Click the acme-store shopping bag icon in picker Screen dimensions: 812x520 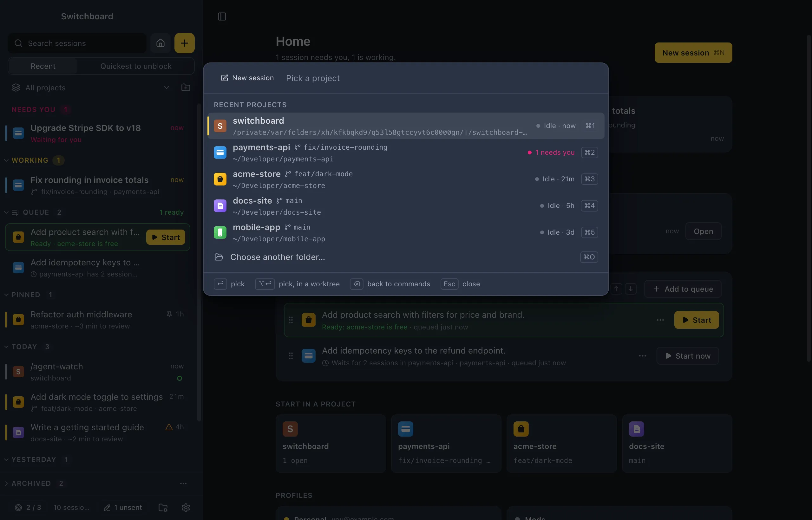(x=220, y=179)
